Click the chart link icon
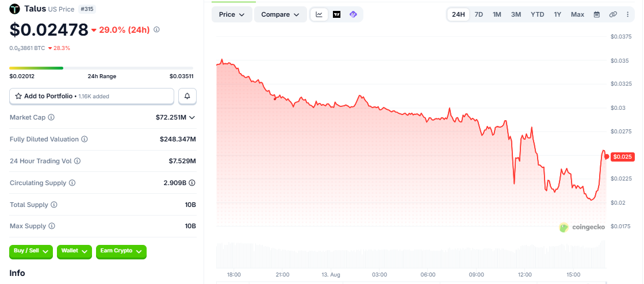Screen dimensions: 644x284 point(613,14)
